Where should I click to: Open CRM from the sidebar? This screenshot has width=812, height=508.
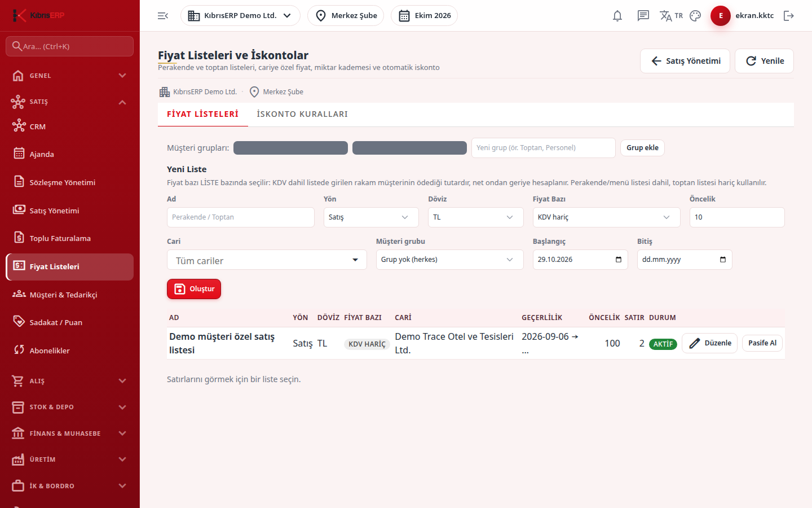[70, 126]
